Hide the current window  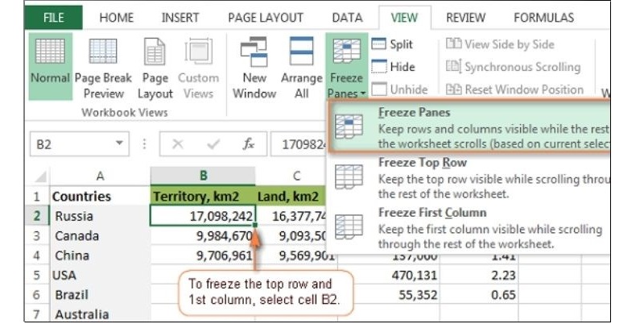pos(393,67)
